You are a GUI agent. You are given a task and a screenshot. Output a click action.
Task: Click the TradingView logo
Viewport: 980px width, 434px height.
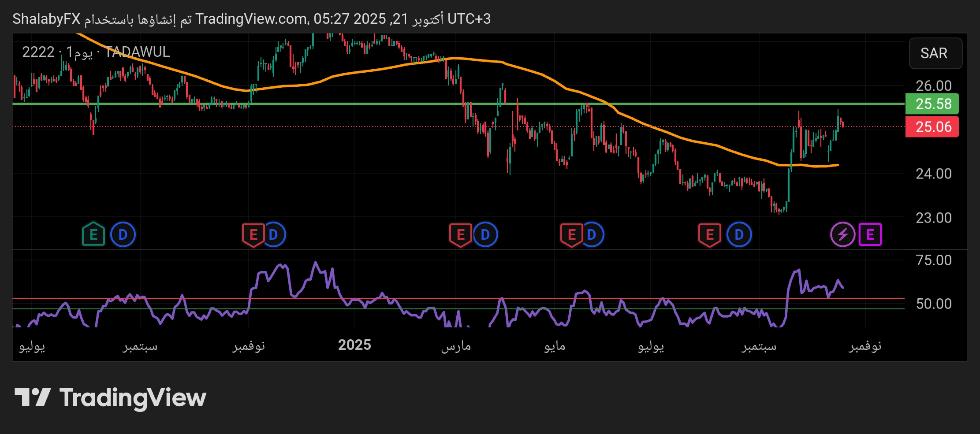click(x=110, y=397)
